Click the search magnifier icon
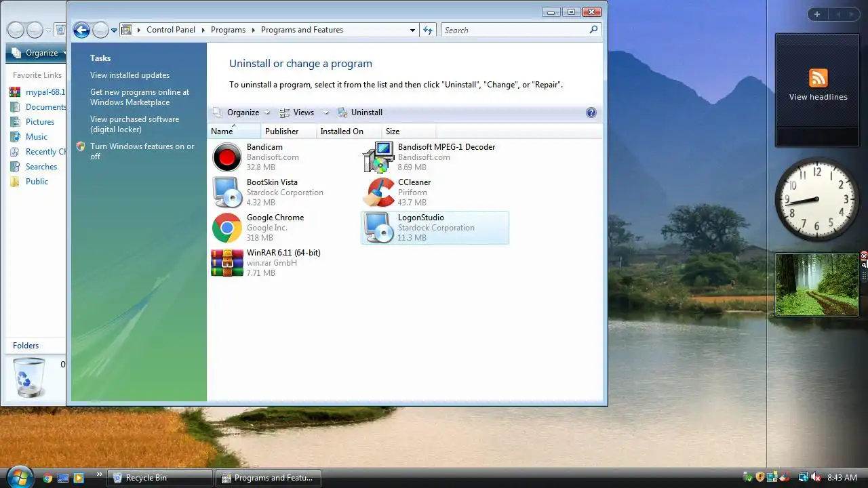The width and height of the screenshot is (868, 488). (x=593, y=30)
